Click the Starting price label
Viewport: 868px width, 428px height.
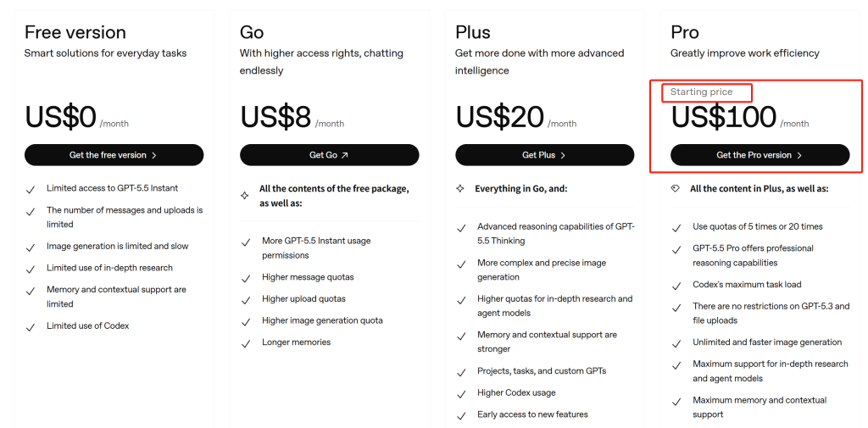(701, 92)
